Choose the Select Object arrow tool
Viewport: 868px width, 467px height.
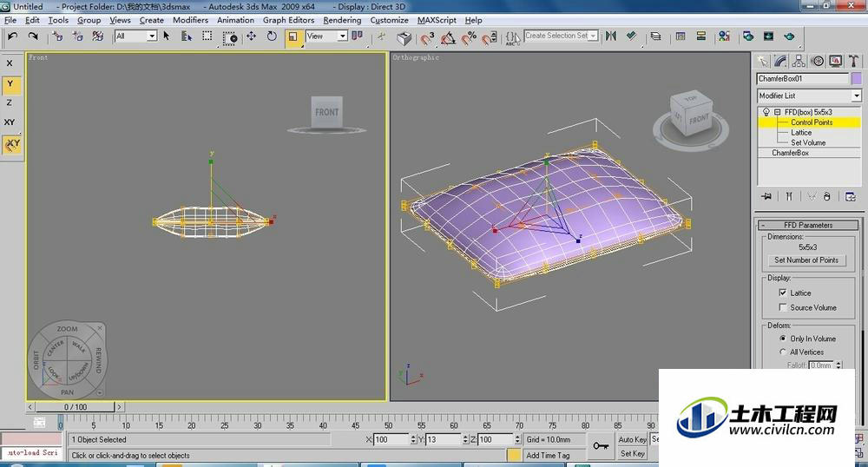tap(166, 36)
